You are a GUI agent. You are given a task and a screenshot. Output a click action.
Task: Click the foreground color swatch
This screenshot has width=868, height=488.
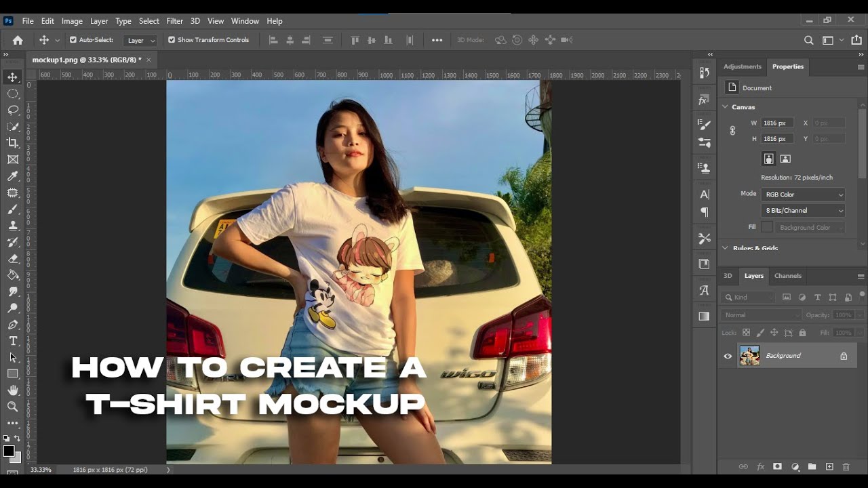(x=9, y=451)
